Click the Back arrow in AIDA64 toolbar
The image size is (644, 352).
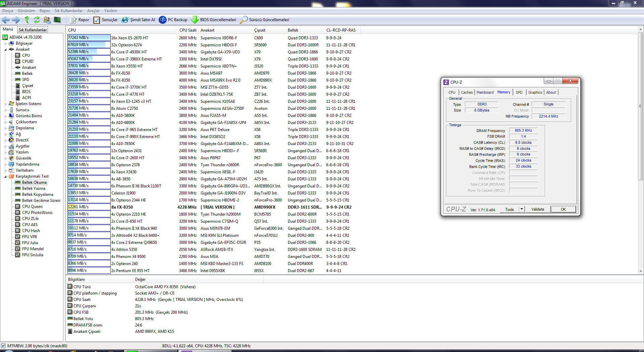6,20
